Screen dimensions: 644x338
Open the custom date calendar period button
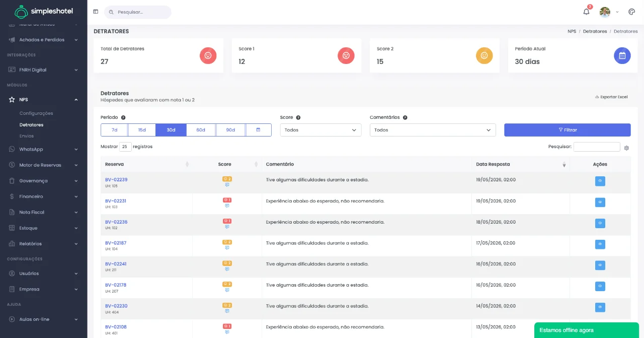click(259, 130)
